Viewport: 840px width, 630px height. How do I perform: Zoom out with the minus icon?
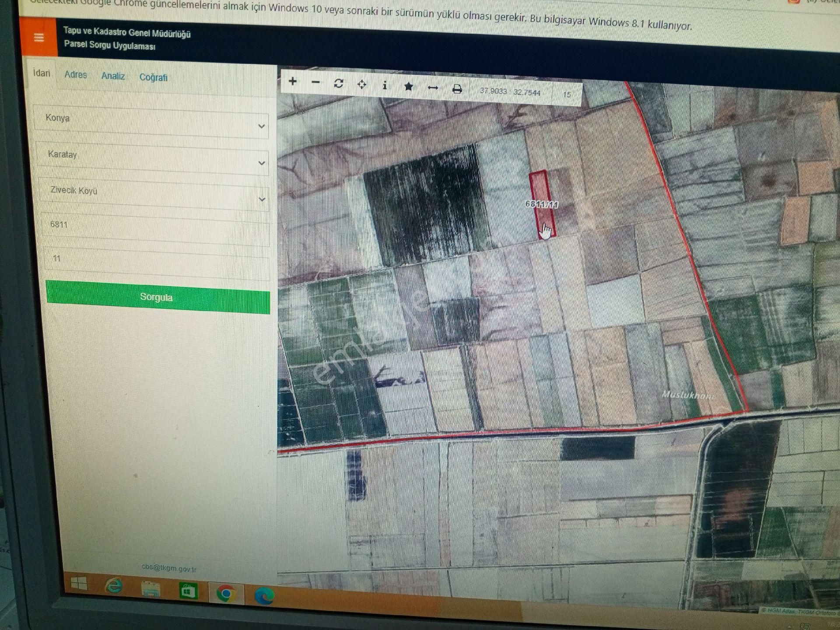[x=315, y=82]
